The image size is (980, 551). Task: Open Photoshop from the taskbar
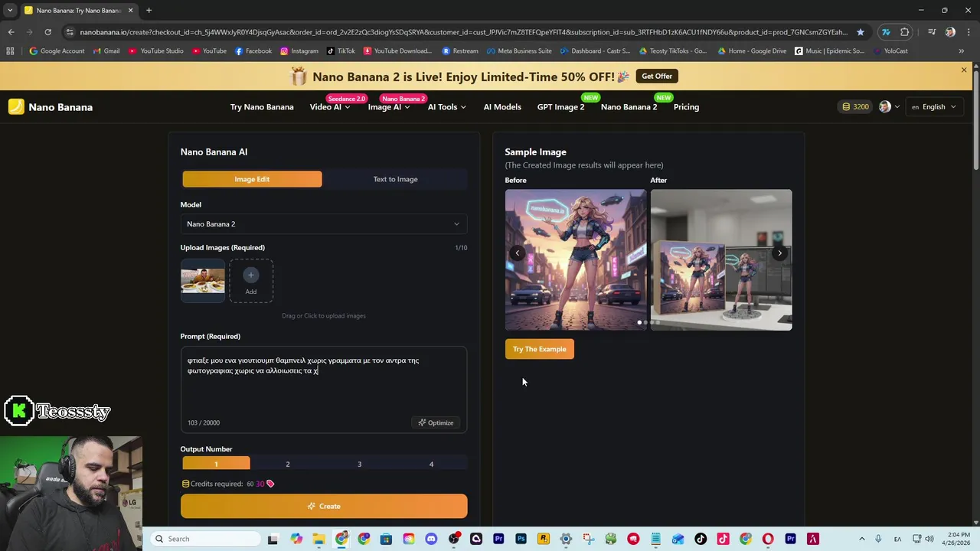click(521, 539)
